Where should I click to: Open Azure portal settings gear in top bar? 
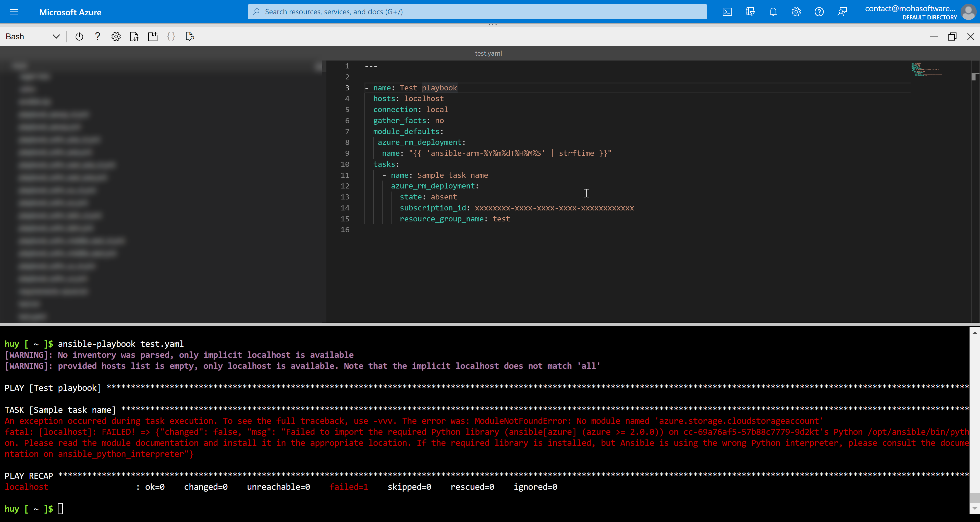796,12
